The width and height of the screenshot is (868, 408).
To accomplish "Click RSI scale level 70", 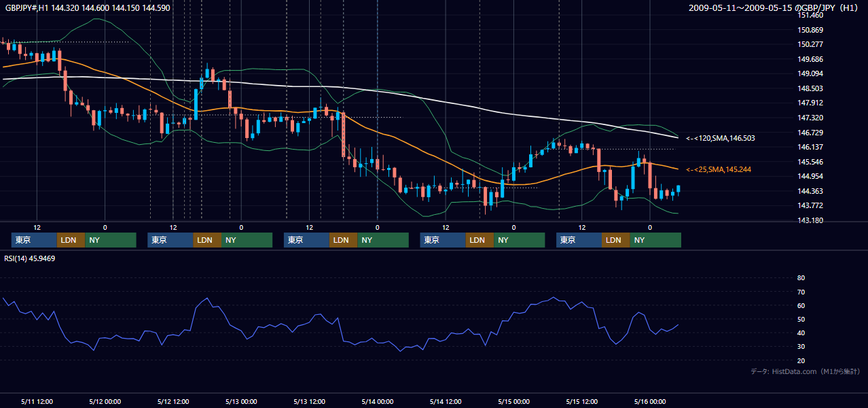I will (801, 292).
